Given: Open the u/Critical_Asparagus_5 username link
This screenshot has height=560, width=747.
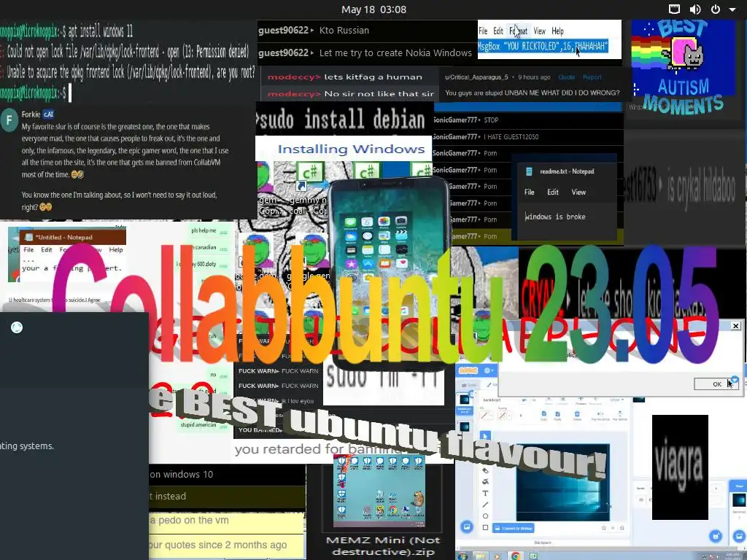Looking at the screenshot, I should (476, 77).
